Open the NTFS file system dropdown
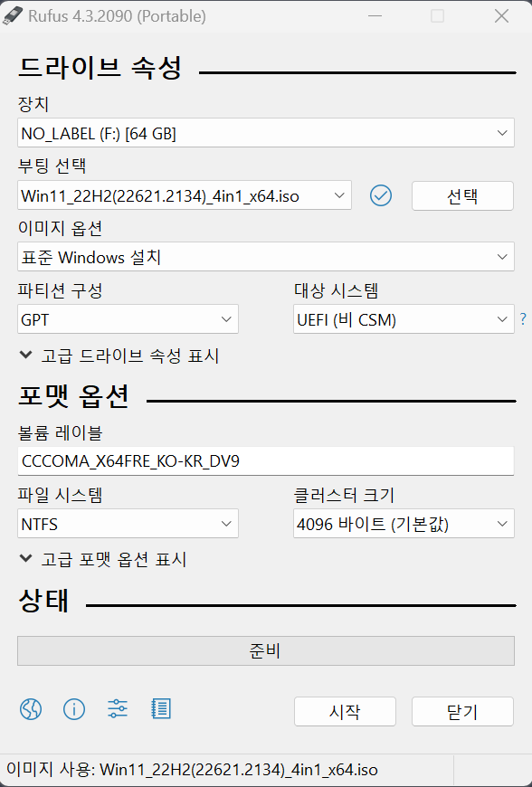Viewport: 532px width, 787px height. (128, 524)
